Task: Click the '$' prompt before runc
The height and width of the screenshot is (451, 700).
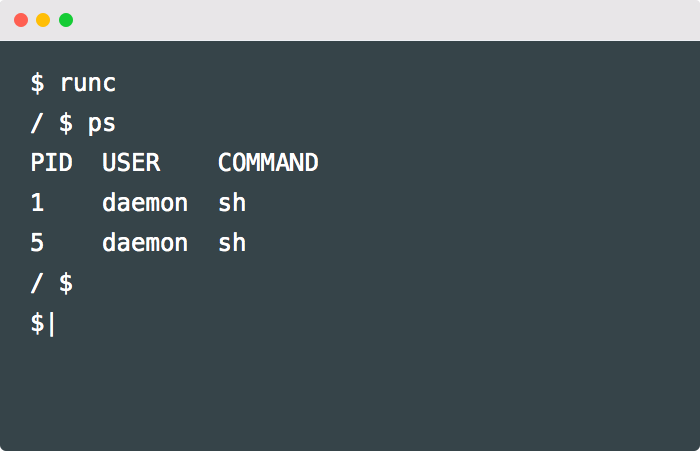Action: 37,83
